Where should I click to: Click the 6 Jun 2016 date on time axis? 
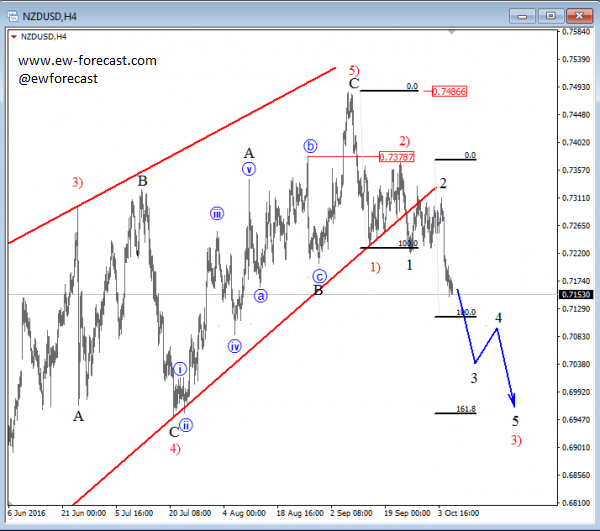point(26,513)
